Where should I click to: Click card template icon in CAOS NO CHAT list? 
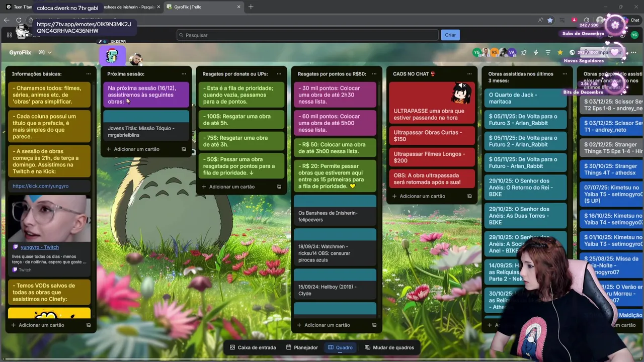click(469, 196)
